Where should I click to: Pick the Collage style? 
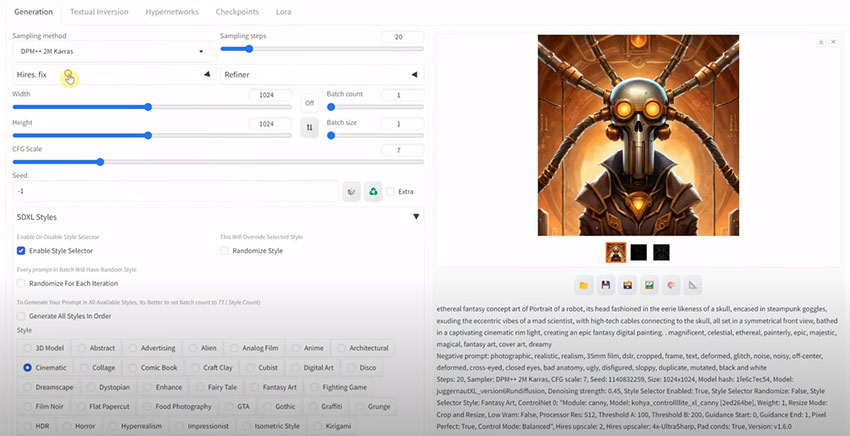[x=97, y=367]
